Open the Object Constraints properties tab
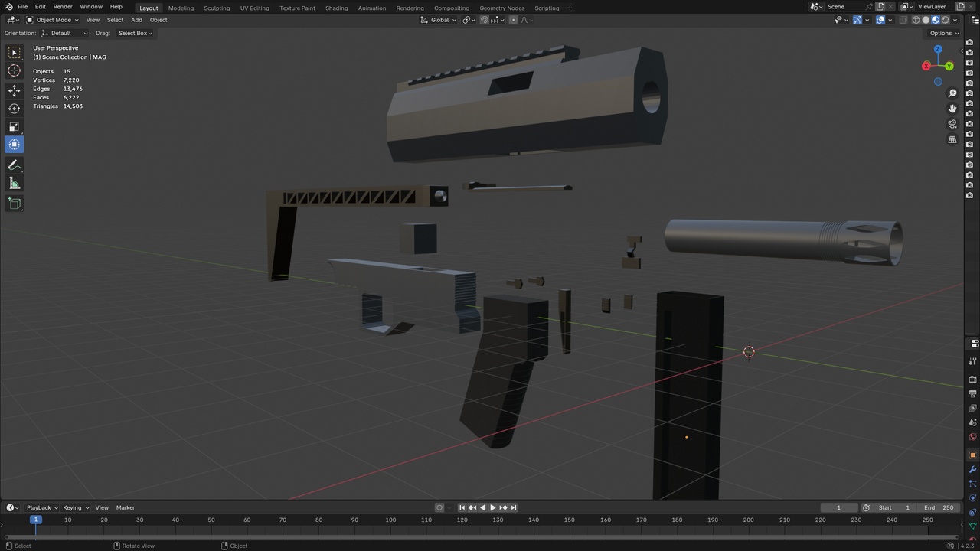 tap(973, 512)
